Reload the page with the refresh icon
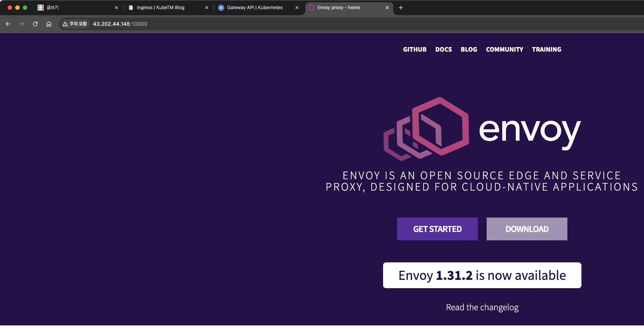Image resolution: width=644 pixels, height=333 pixels. [35, 24]
